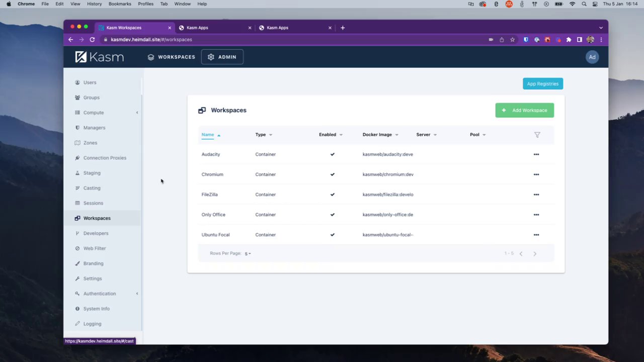Open Branding via its brush icon
This screenshot has height=362, width=644.
[x=77, y=263]
